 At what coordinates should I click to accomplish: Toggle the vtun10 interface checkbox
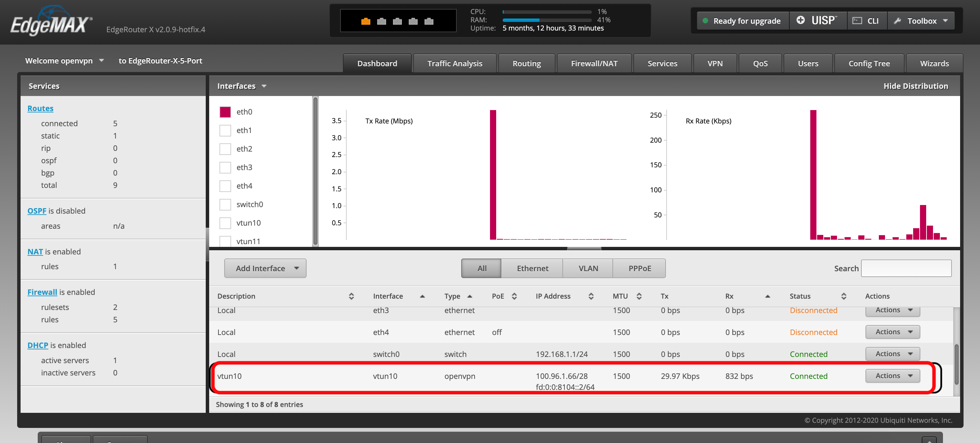pyautogui.click(x=225, y=223)
